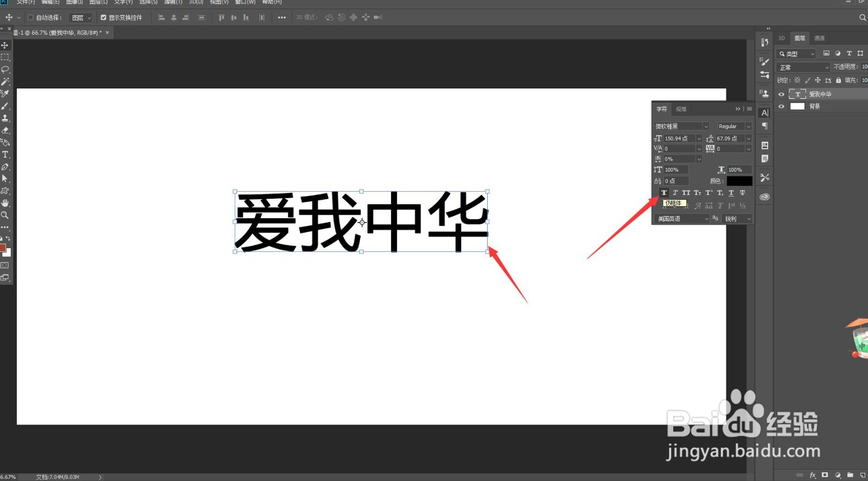
Task: Switch to the 段落 tab
Action: [681, 109]
